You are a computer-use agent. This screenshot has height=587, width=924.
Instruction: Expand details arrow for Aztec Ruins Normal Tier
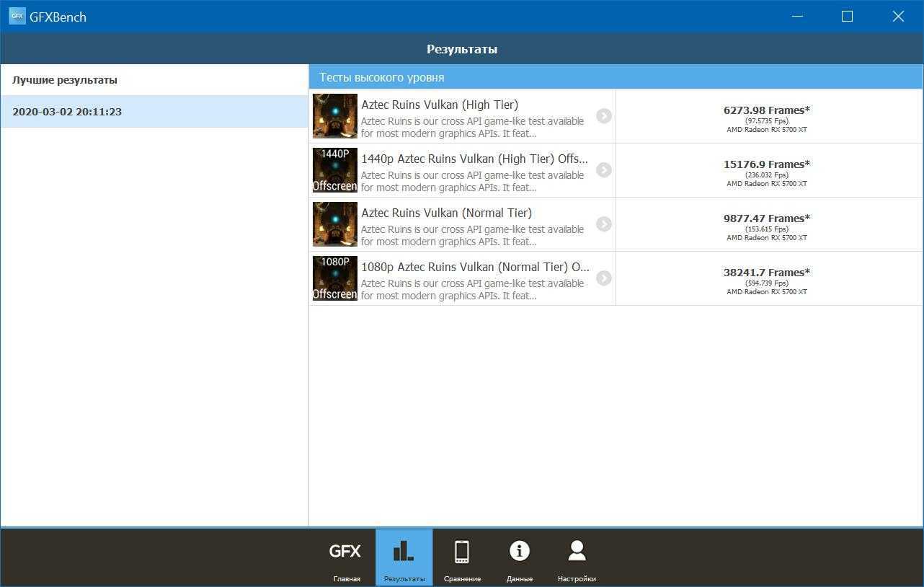(x=604, y=224)
